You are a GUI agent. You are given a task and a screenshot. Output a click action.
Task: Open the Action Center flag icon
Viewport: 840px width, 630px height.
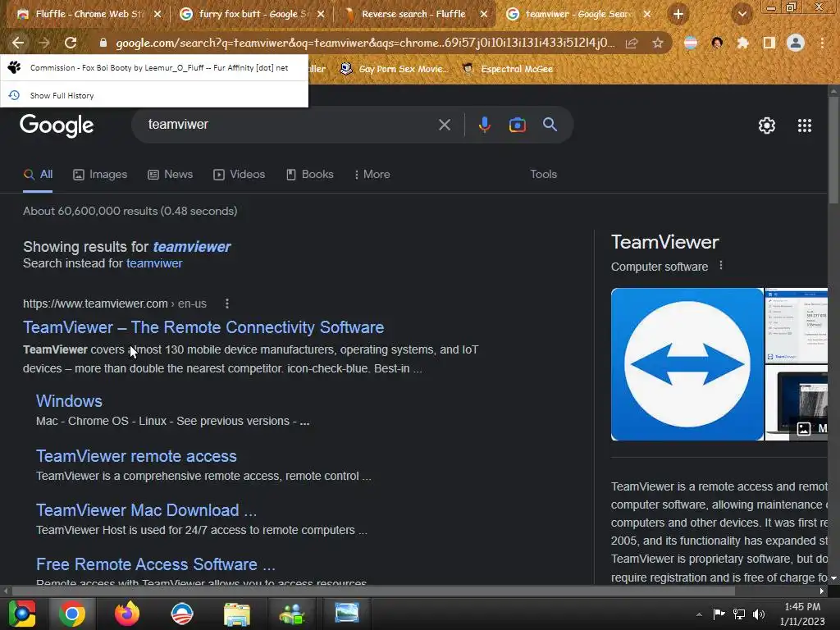(719, 614)
